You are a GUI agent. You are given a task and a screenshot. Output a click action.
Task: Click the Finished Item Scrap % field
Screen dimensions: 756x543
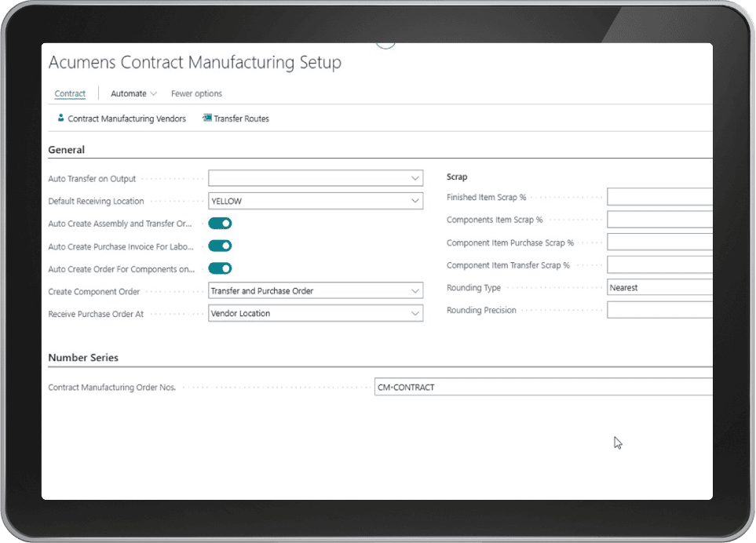pos(659,197)
